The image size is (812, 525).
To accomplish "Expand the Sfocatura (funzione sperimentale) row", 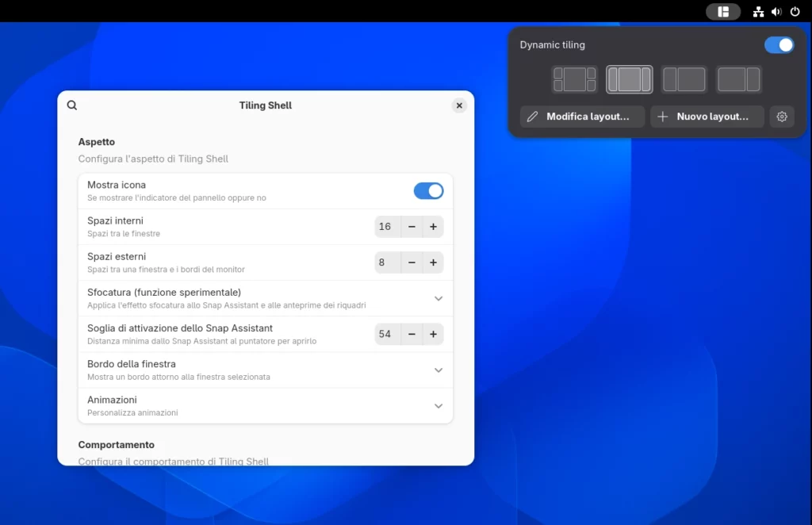I will click(x=265, y=298).
